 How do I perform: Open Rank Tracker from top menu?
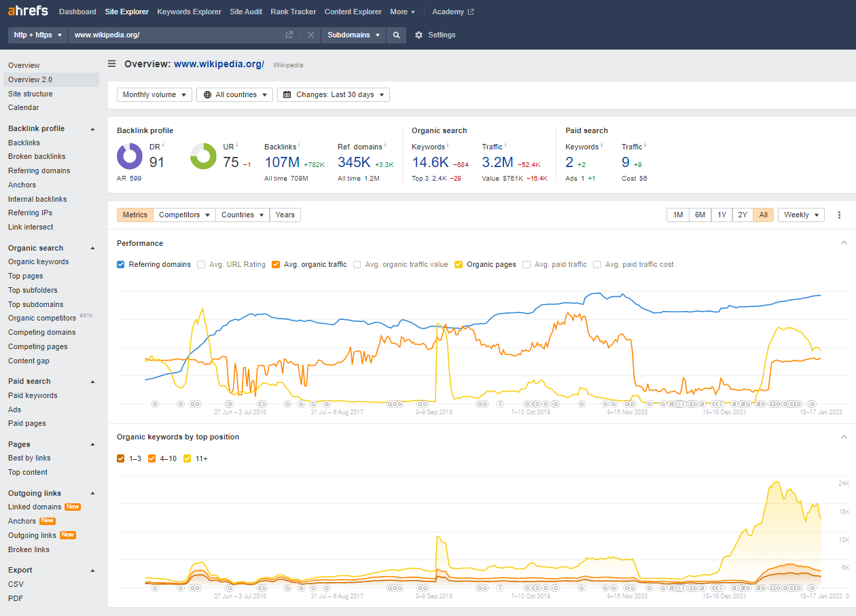pos(293,12)
